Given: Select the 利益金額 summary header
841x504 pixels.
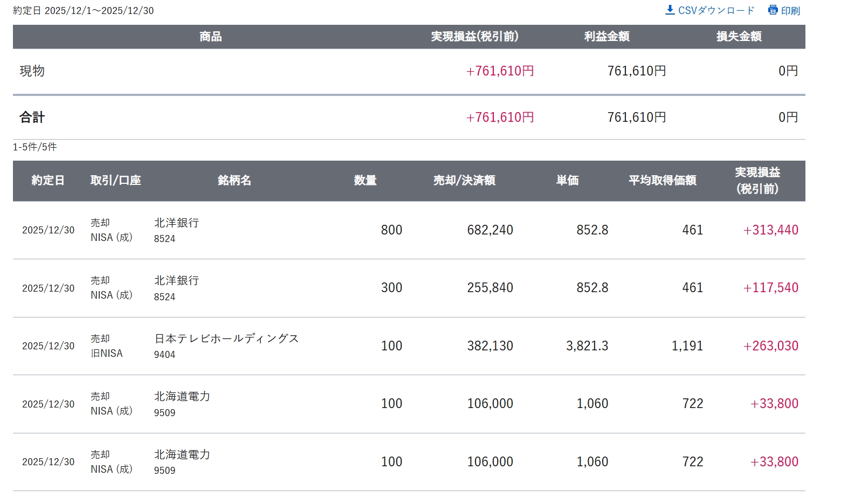Looking at the screenshot, I should pyautogui.click(x=606, y=37).
